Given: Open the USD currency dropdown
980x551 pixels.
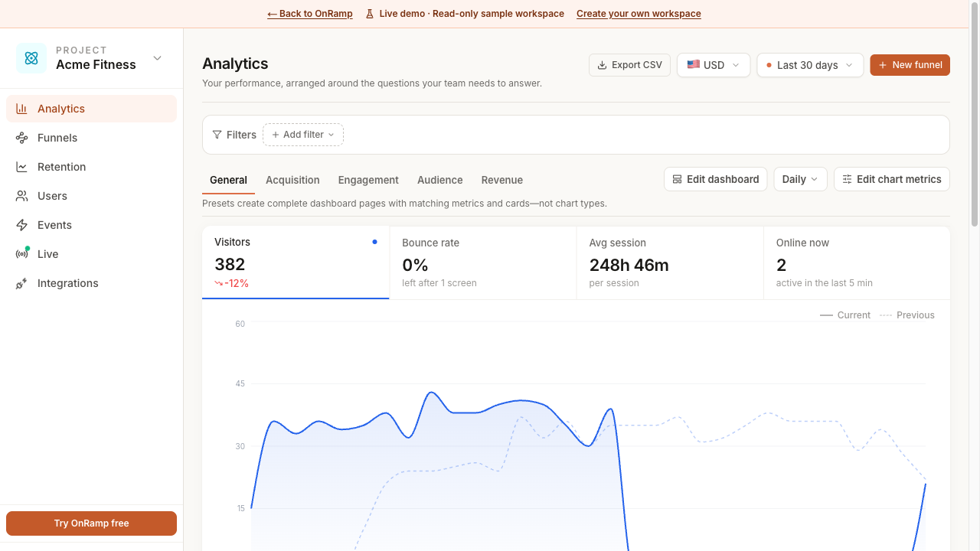Looking at the screenshot, I should coord(714,65).
